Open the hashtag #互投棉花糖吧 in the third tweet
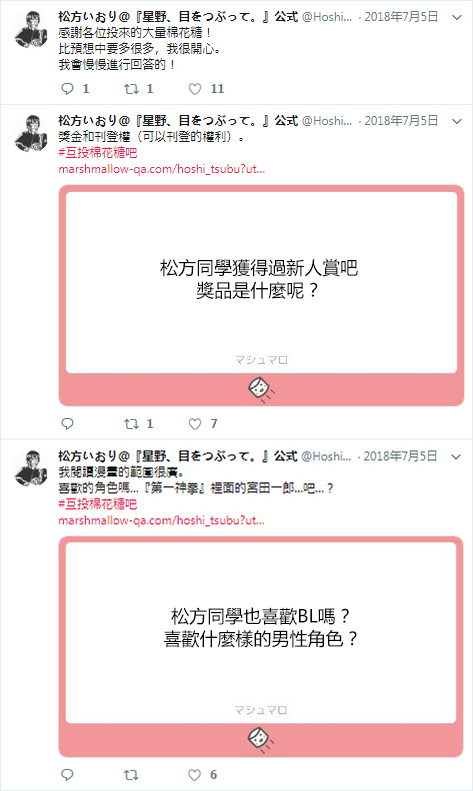Viewport: 473px width, 791px height. tap(98, 504)
